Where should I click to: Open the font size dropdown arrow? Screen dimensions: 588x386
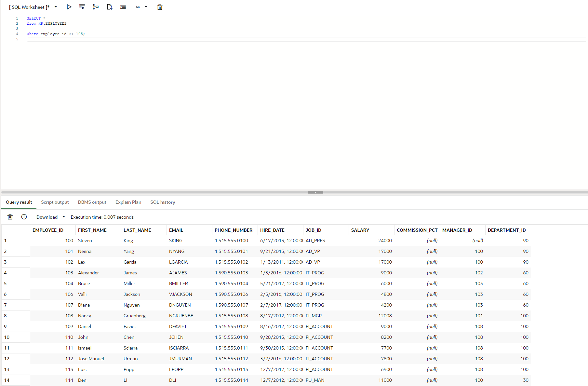(x=146, y=7)
